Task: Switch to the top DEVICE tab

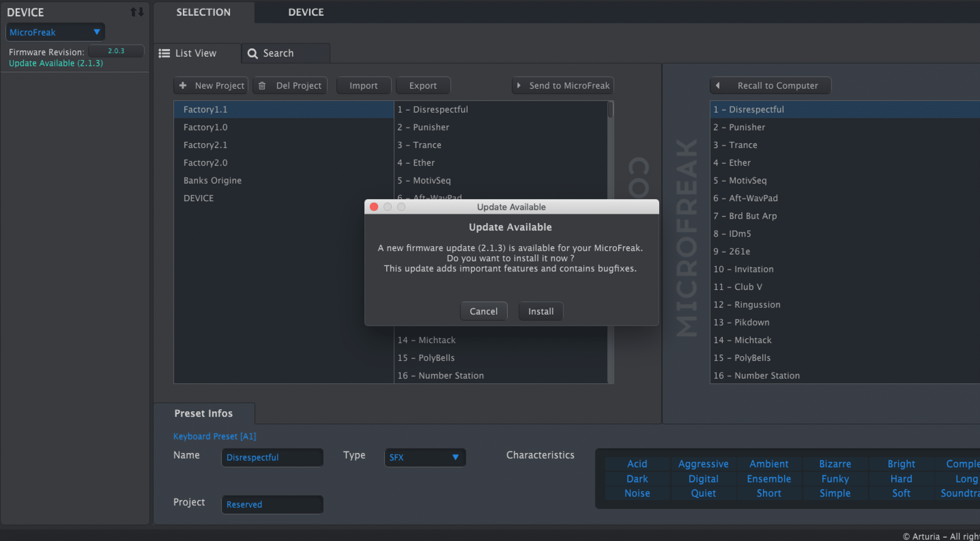Action: (305, 12)
